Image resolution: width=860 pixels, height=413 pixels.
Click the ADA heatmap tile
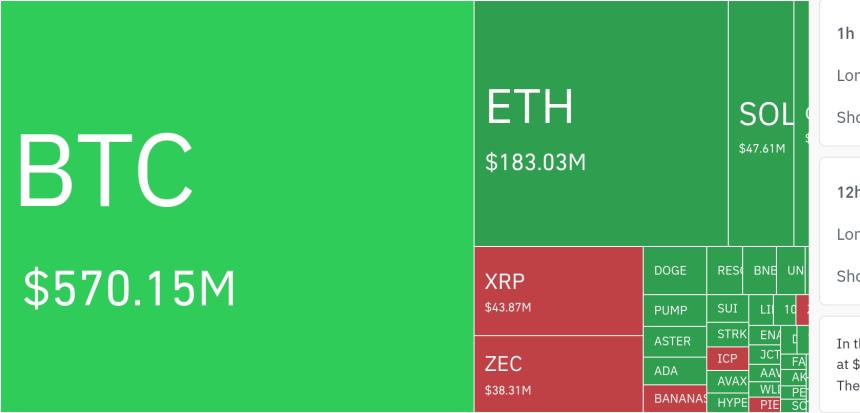[x=674, y=371]
